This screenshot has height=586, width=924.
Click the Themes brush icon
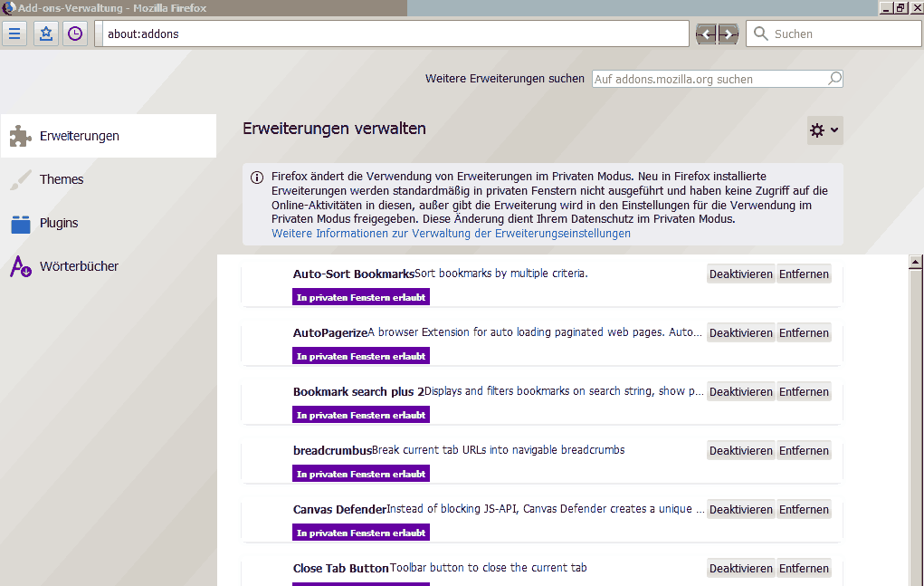(21, 179)
